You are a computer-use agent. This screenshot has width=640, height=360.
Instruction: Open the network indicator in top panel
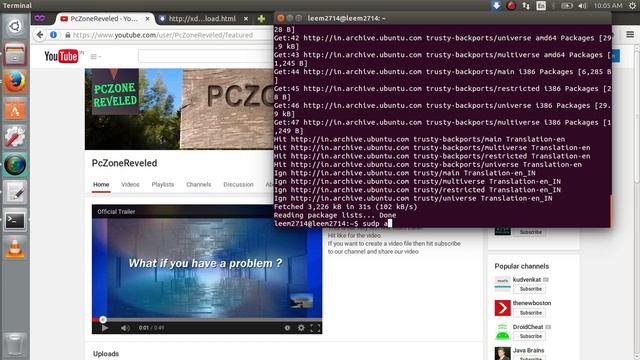pos(526,6)
